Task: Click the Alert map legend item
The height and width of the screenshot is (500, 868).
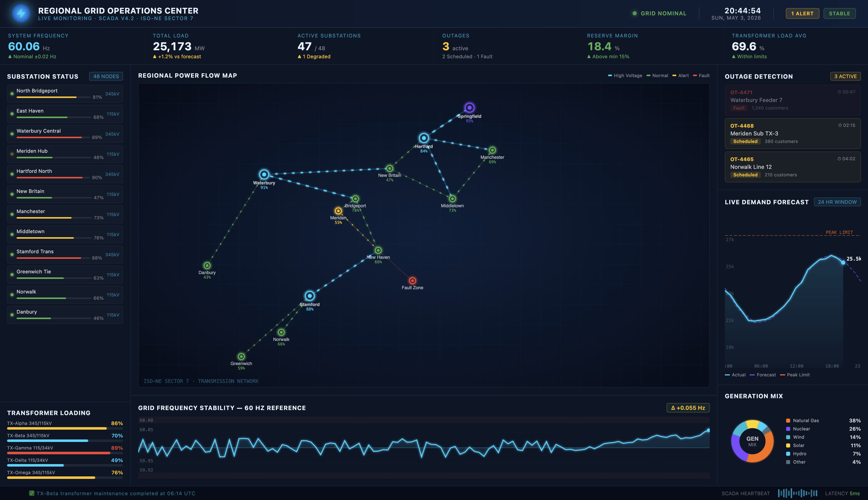Action: 680,76
